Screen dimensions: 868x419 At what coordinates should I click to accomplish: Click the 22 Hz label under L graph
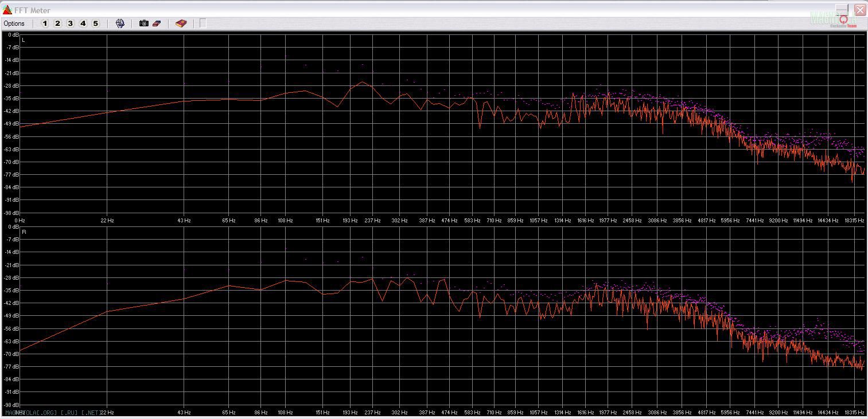tap(107, 220)
